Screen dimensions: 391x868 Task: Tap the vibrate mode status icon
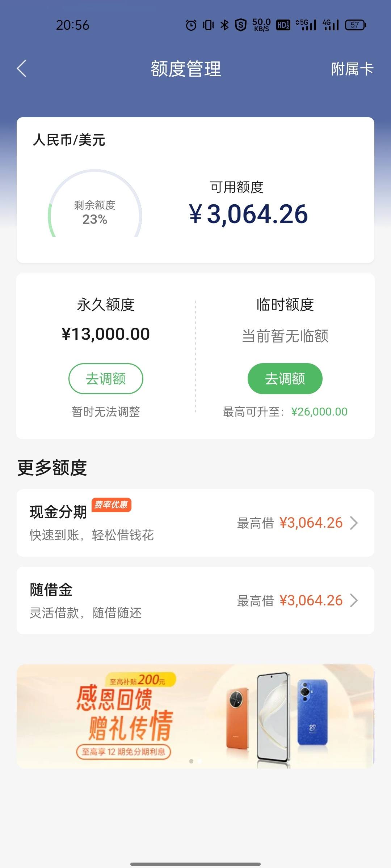point(208,25)
